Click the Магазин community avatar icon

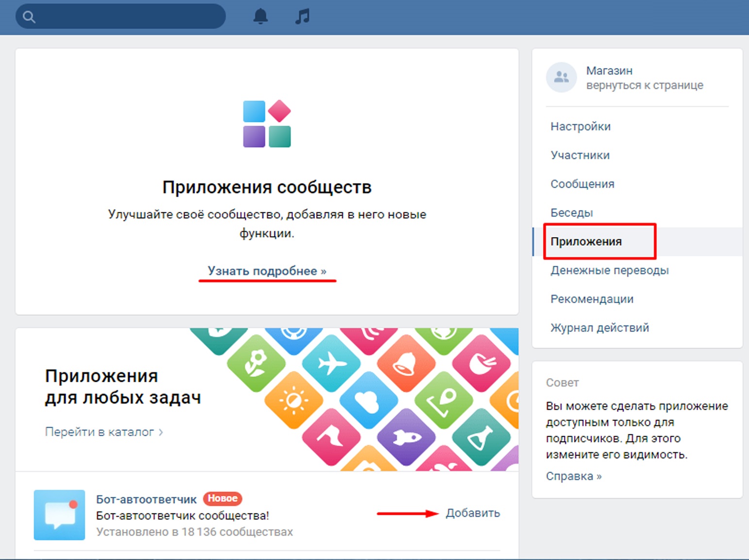[561, 77]
